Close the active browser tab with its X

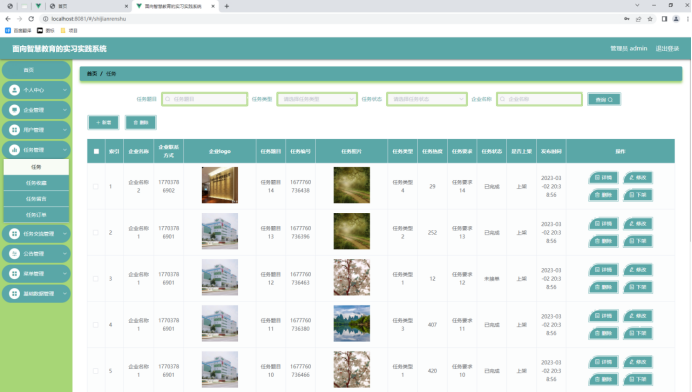point(213,6)
